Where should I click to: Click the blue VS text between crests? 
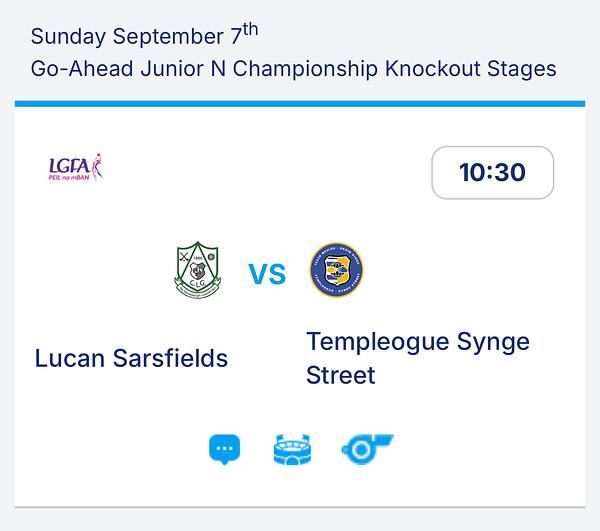267,274
